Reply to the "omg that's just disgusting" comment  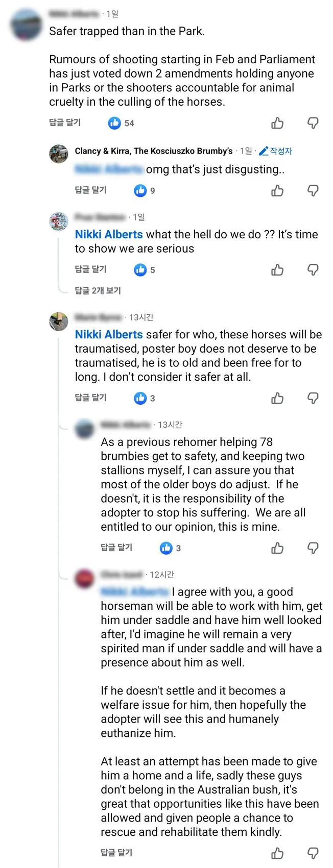pyautogui.click(x=91, y=190)
